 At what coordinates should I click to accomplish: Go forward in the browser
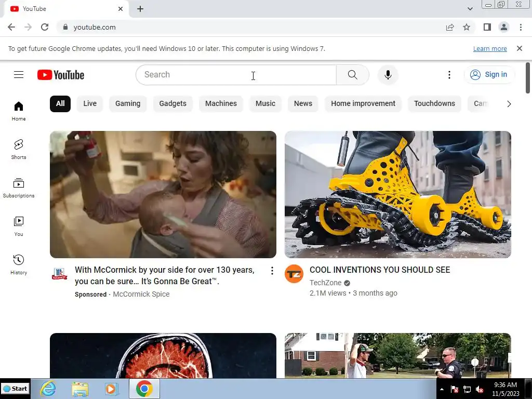[28, 27]
